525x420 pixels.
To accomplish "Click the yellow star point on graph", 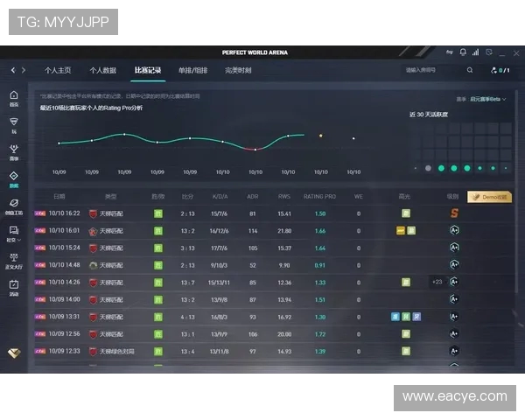I will pos(321,136).
